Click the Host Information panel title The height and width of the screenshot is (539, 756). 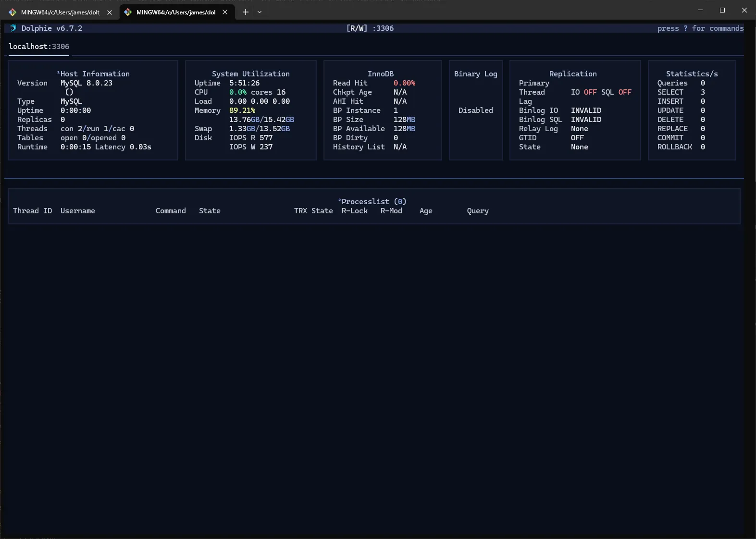click(95, 74)
